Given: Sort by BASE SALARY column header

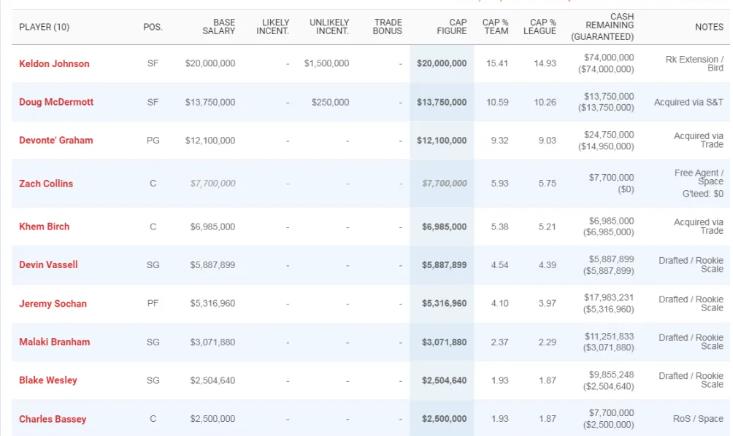Looking at the screenshot, I should [x=219, y=27].
